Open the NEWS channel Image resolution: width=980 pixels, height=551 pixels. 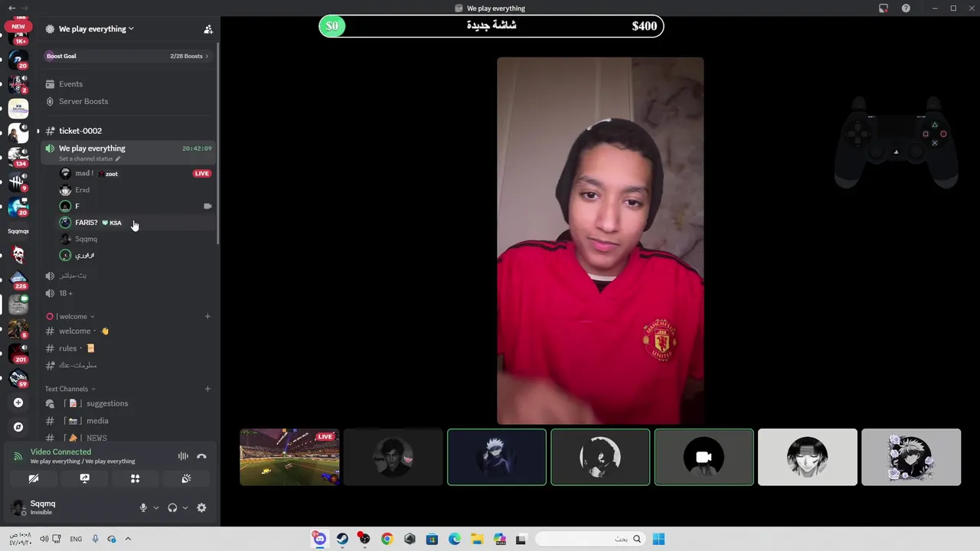tap(127, 438)
